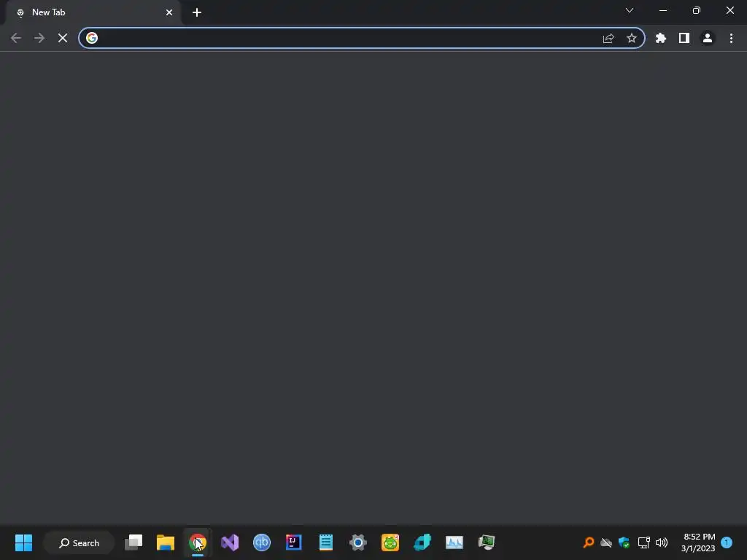
Task: Open the gear settings app on taskbar
Action: click(x=357, y=542)
